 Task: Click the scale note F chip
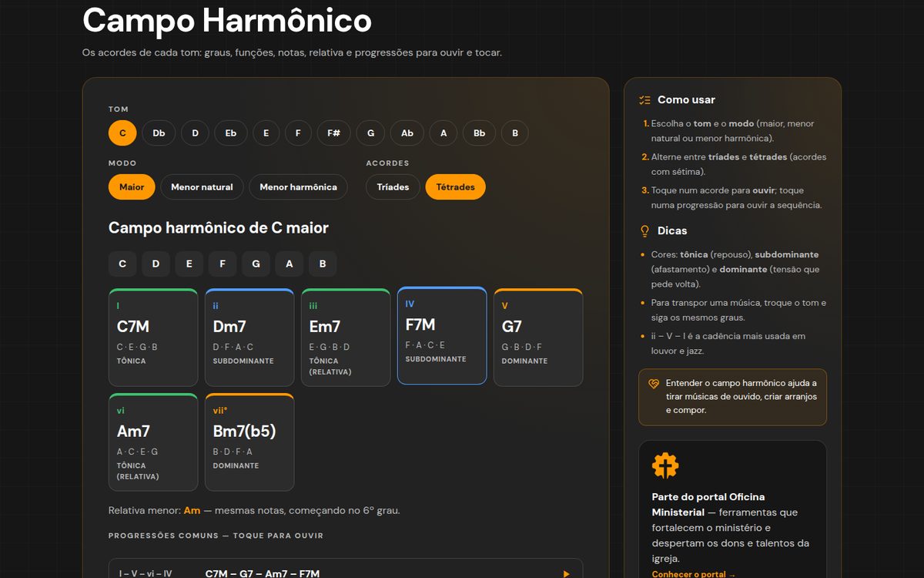223,264
